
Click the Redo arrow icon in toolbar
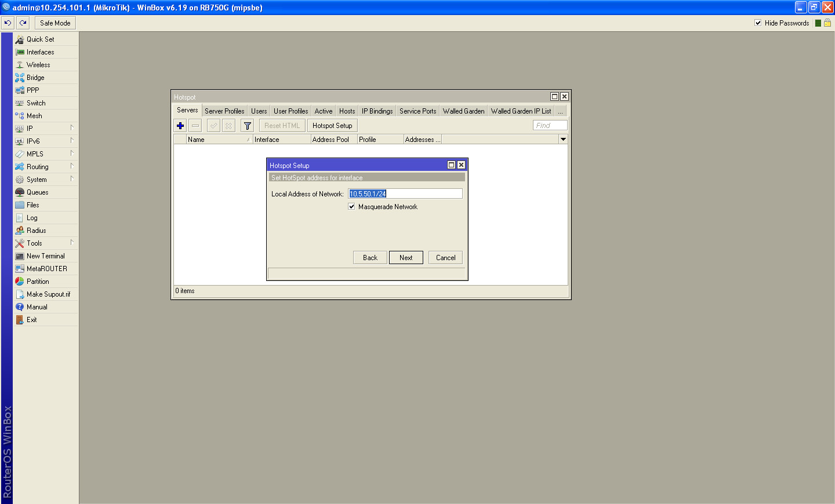coord(23,23)
